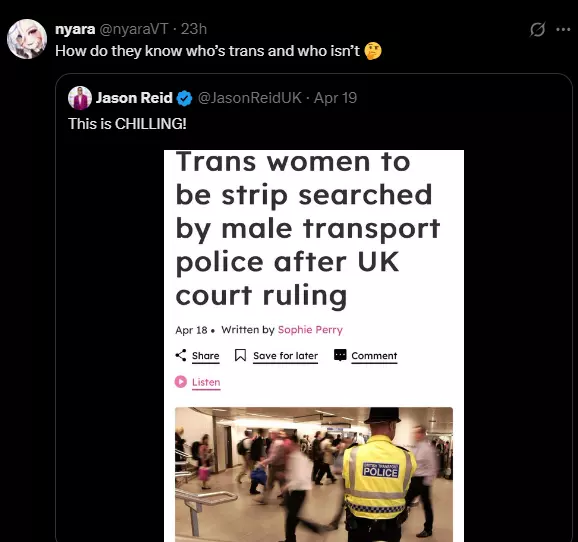This screenshot has width=578, height=542.
Task: Click the Apr 19 quoted post date
Action: 335,98
